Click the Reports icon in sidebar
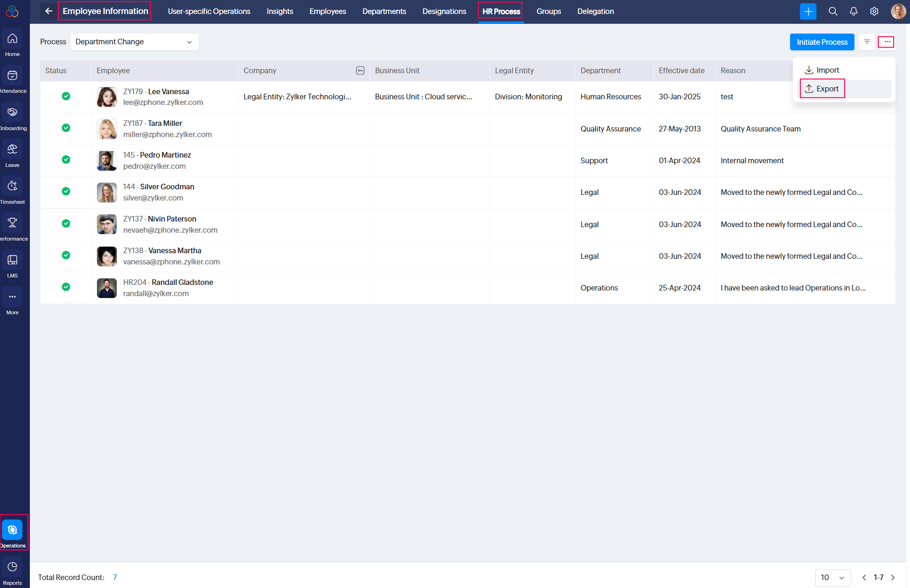Image resolution: width=910 pixels, height=588 pixels. 13,567
